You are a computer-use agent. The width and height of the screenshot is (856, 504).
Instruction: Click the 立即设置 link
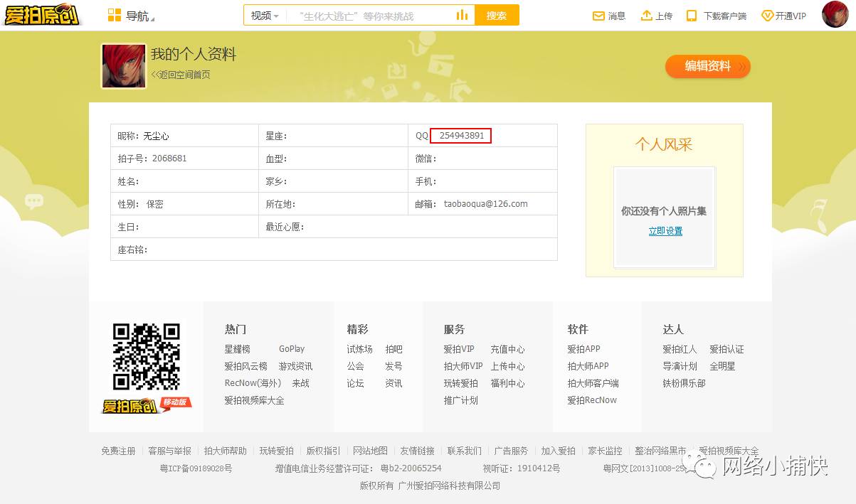pos(665,231)
